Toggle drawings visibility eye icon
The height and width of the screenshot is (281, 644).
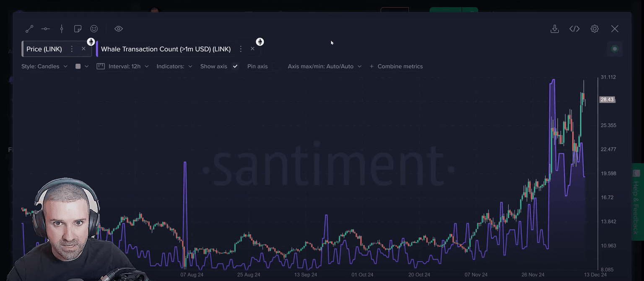(x=119, y=29)
